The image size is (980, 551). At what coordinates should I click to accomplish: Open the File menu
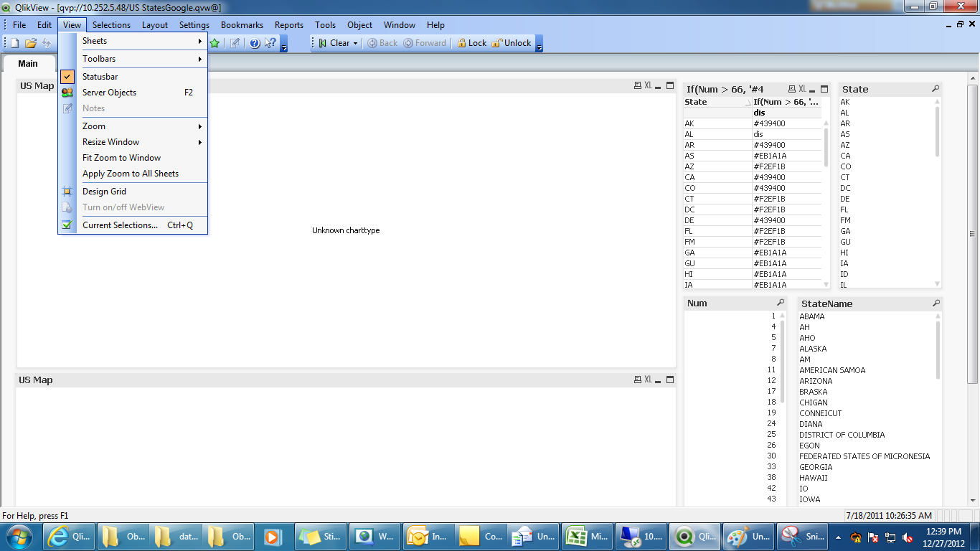tap(19, 24)
